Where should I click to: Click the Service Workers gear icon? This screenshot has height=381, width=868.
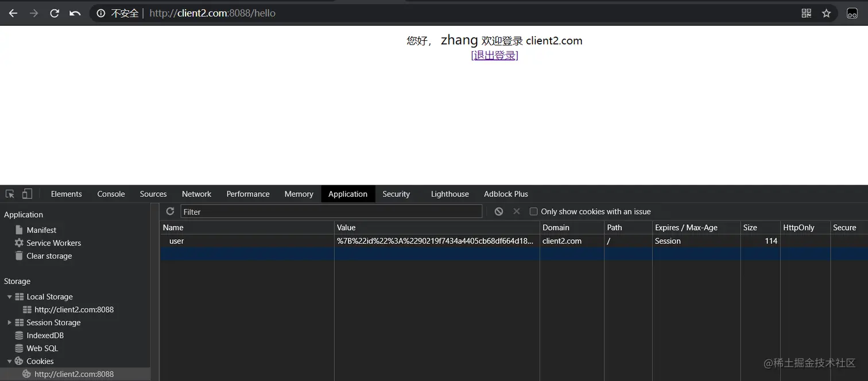(19, 243)
